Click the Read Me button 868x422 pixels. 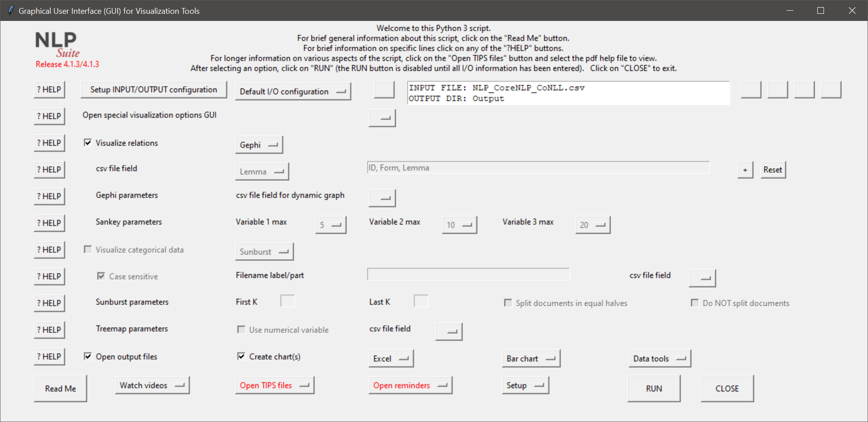pyautogui.click(x=60, y=388)
